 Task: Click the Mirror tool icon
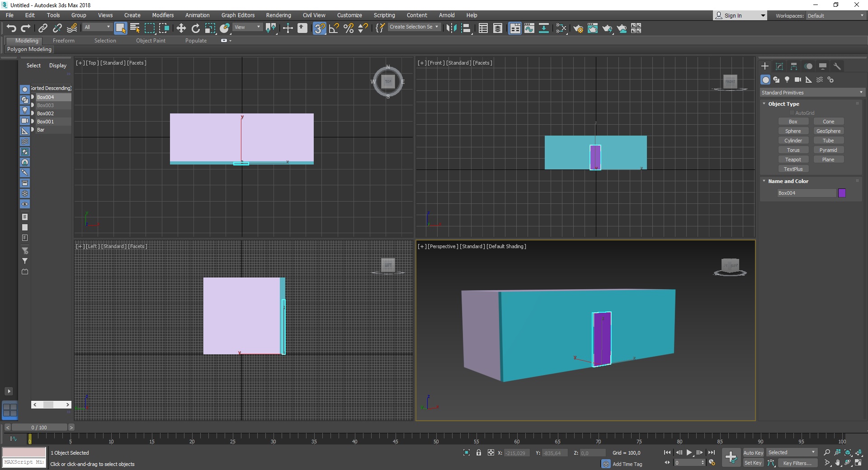point(451,28)
